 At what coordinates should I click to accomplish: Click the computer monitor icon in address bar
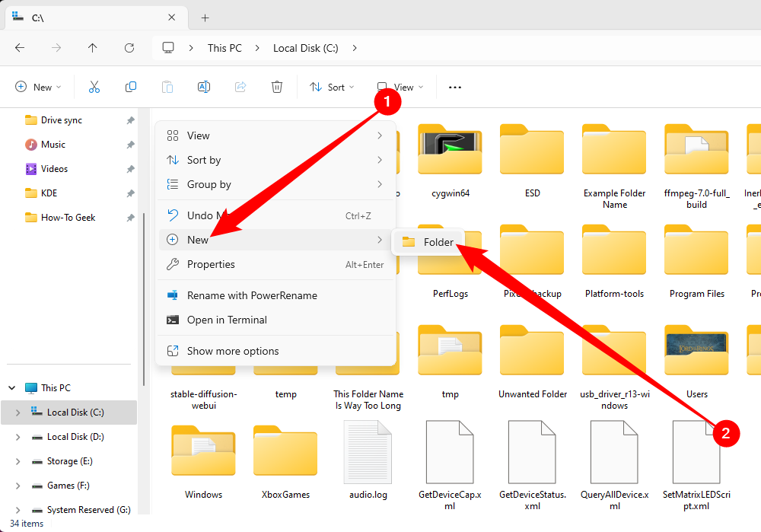[x=168, y=48]
